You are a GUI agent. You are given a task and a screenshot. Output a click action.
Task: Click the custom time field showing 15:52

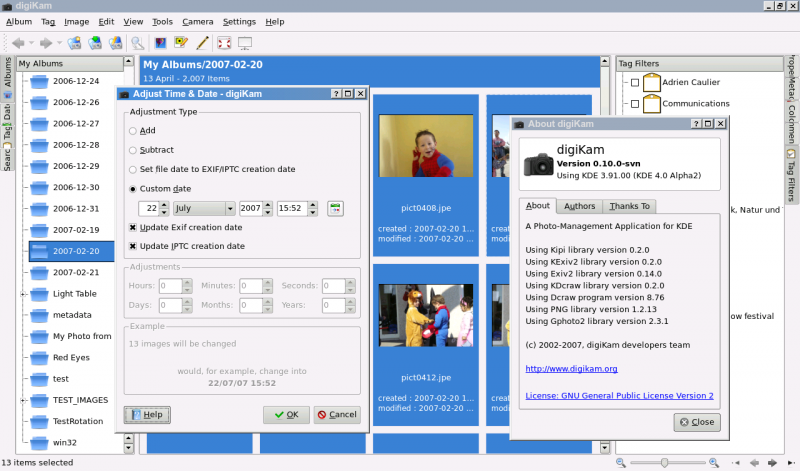(293, 208)
